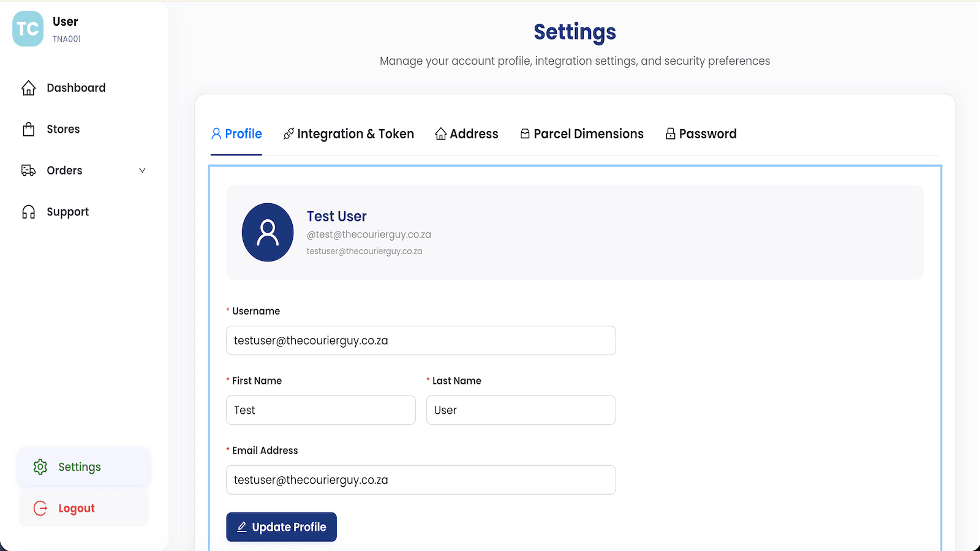Click the Stores shopping bag icon
The width and height of the screenshot is (980, 551).
click(28, 129)
